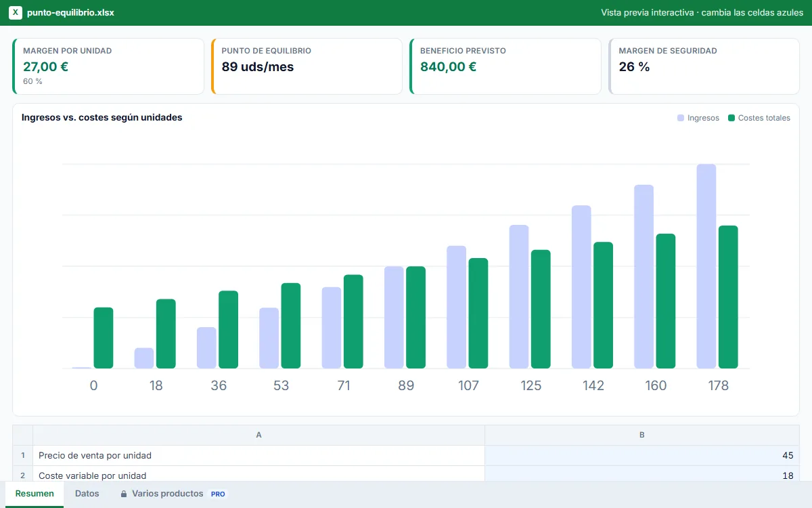Screen dimensions: 812x508
Task: Click the '60 %' margin percentage
Action: tap(32, 81)
